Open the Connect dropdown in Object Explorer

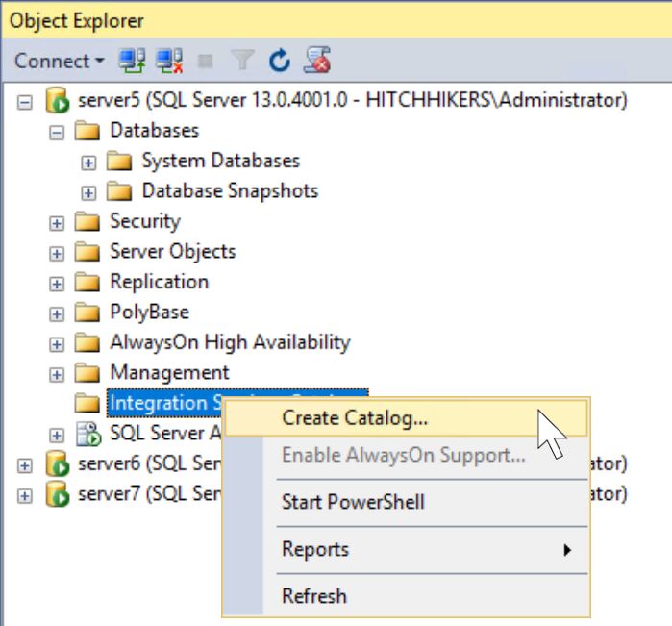click(60, 61)
